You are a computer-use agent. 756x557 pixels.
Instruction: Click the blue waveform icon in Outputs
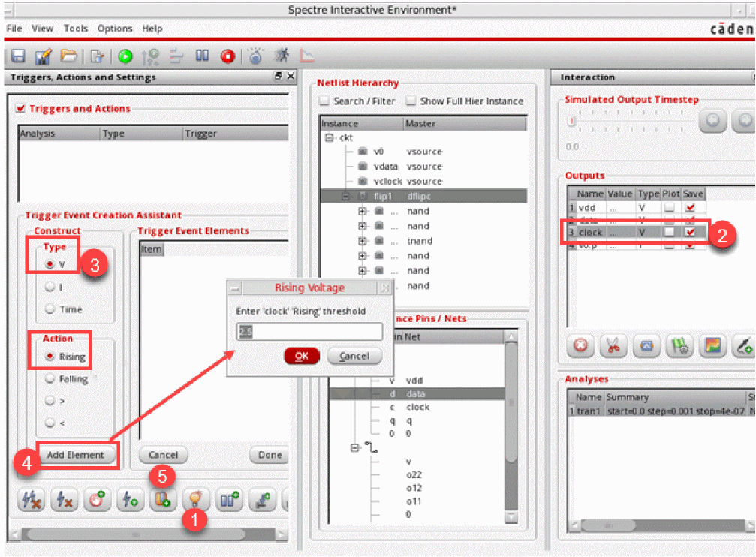(646, 345)
